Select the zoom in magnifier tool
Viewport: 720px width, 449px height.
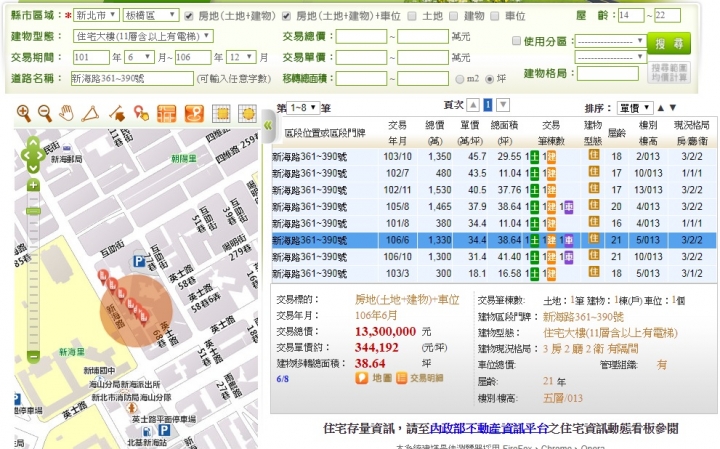pyautogui.click(x=23, y=113)
